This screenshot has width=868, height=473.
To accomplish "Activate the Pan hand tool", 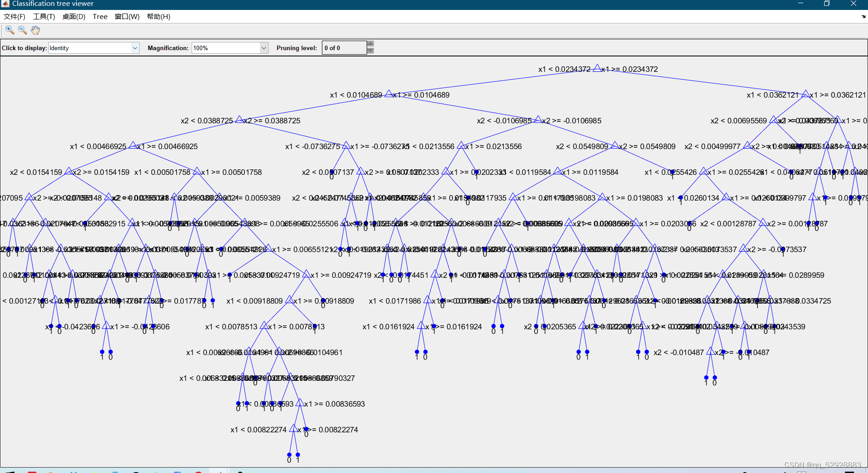I will (35, 30).
